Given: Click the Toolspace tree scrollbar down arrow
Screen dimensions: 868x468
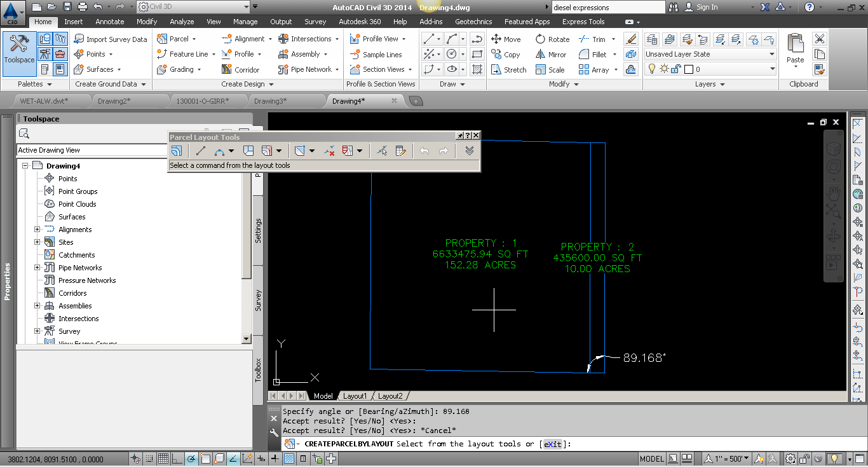Looking at the screenshot, I should 247,339.
